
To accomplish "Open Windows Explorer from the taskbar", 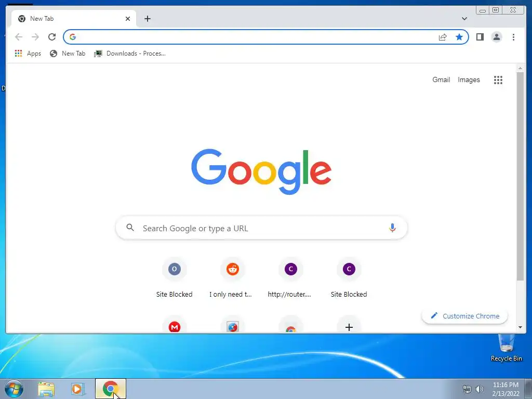I will tap(46, 389).
